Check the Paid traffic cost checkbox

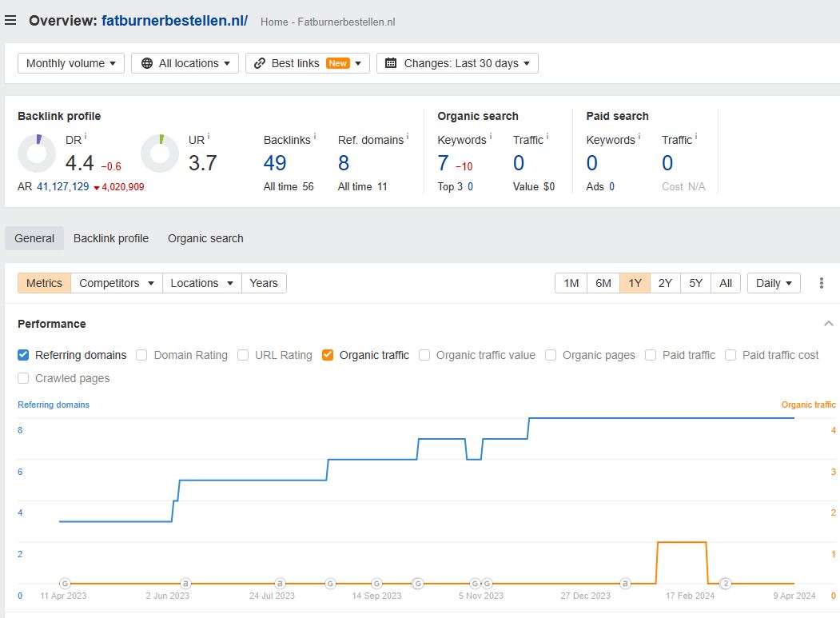point(731,355)
